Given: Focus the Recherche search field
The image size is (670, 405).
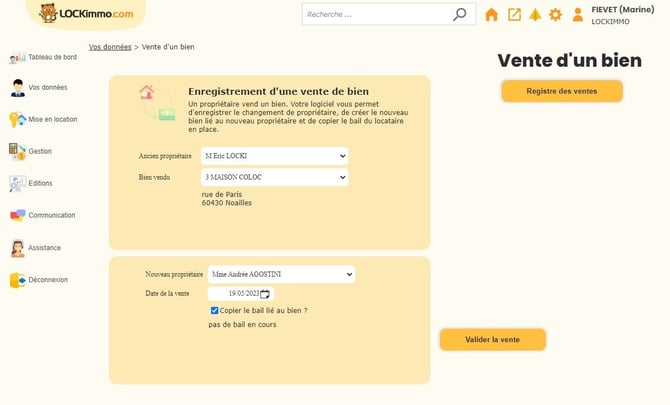Looking at the screenshot, I should pyautogui.click(x=376, y=15).
